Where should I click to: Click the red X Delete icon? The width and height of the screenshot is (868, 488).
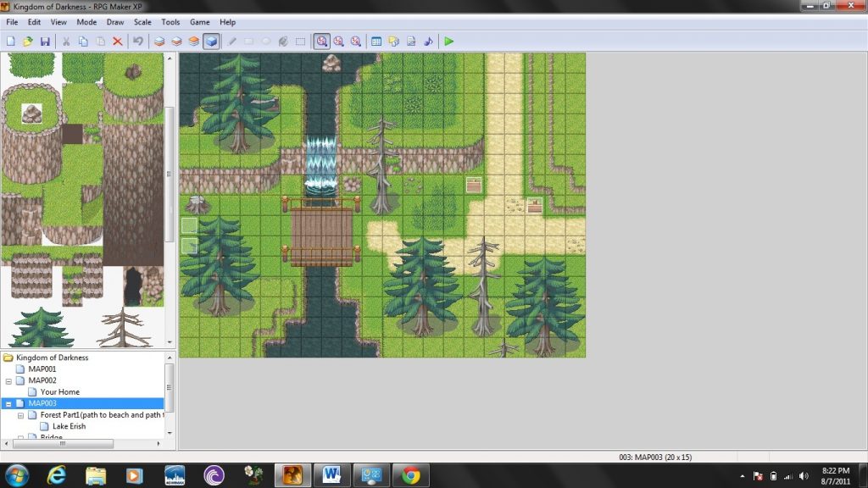point(117,42)
